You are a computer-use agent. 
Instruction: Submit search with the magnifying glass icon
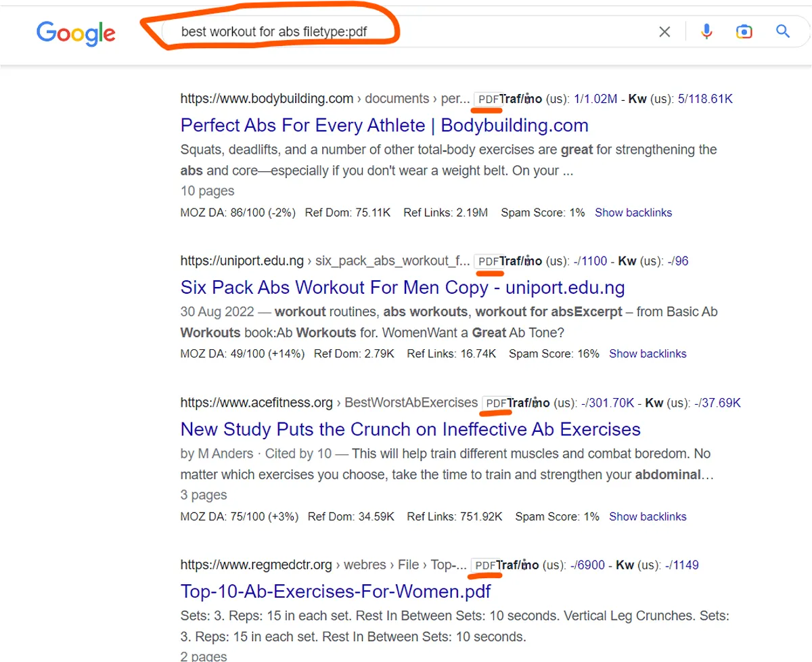coord(783,31)
